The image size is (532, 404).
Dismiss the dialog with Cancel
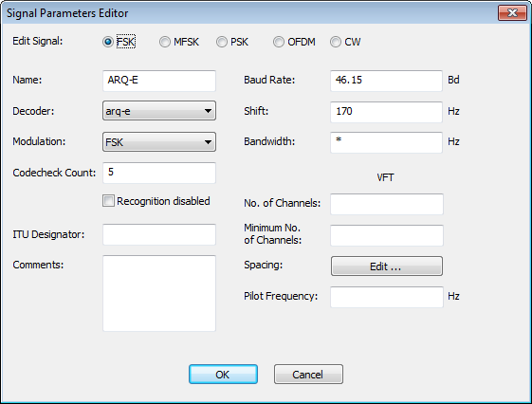[308, 375]
